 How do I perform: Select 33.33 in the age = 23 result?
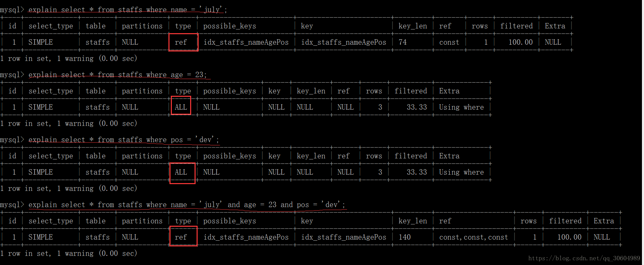pos(417,107)
